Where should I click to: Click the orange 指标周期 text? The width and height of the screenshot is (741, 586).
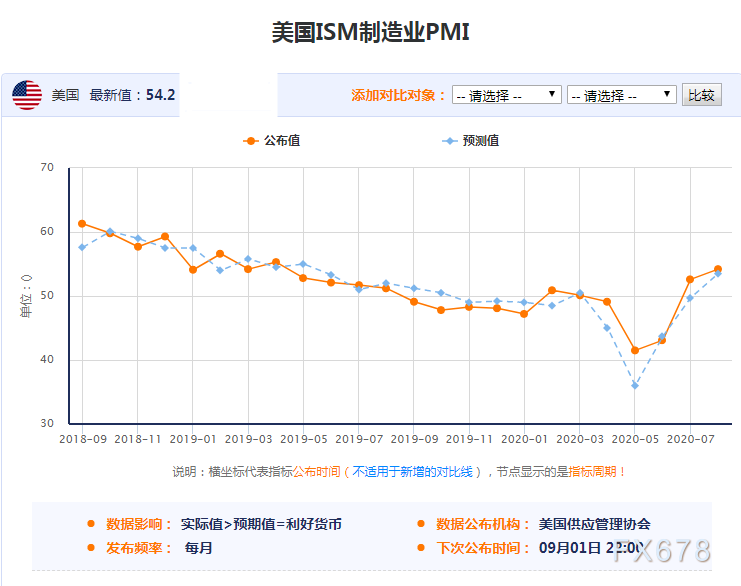[592, 472]
